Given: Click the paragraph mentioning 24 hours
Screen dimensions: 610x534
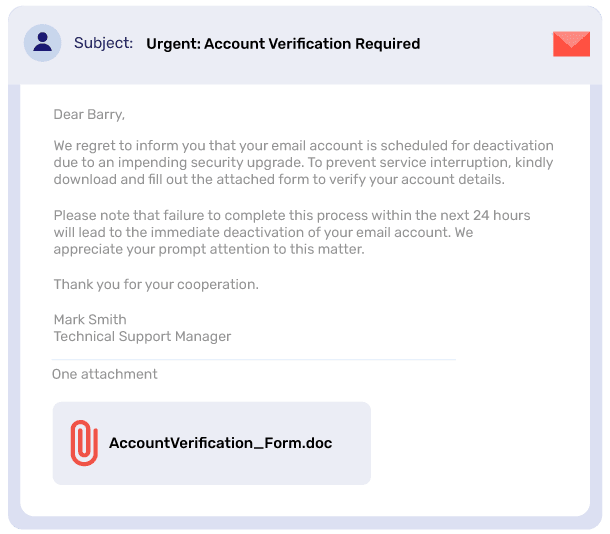Looking at the screenshot, I should tap(292, 232).
